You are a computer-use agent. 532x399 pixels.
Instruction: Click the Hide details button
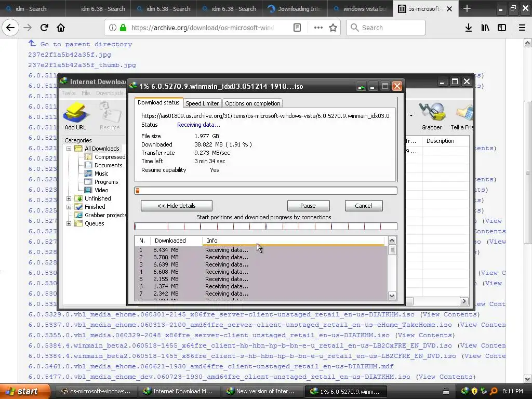(177, 206)
